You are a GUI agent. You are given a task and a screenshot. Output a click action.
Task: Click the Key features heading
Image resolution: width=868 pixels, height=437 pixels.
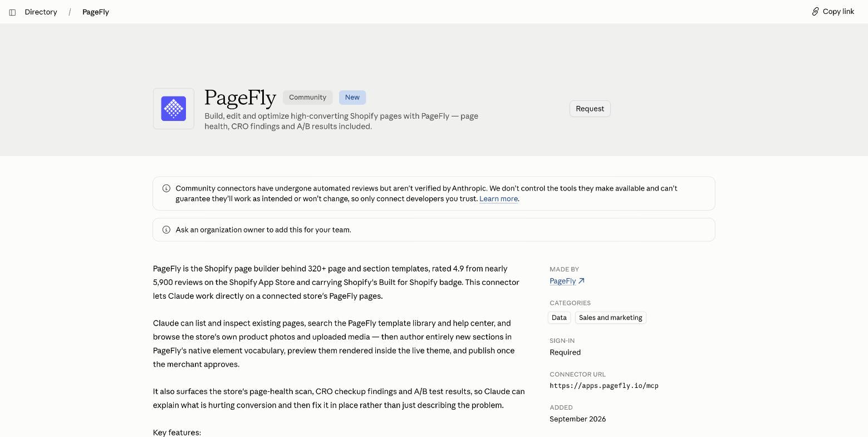pos(177,433)
